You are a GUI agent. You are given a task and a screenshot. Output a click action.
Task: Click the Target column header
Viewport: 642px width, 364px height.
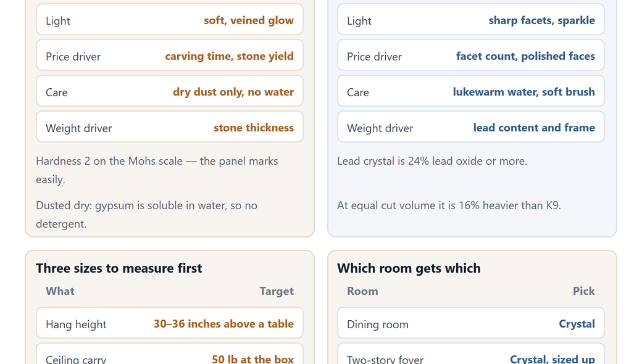click(x=277, y=291)
